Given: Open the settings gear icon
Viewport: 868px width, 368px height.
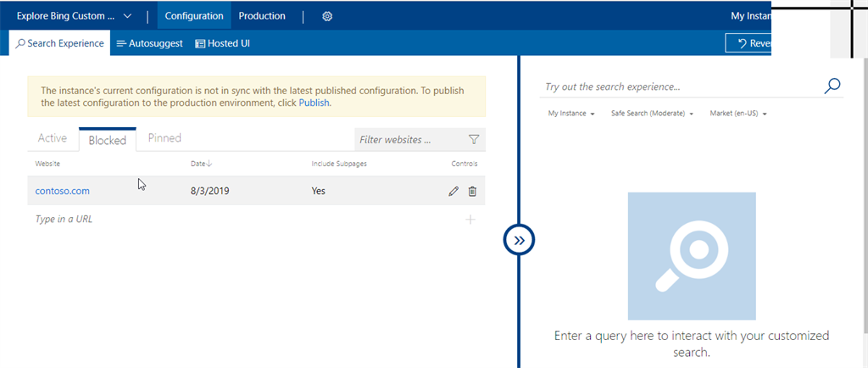Looking at the screenshot, I should pos(327,16).
